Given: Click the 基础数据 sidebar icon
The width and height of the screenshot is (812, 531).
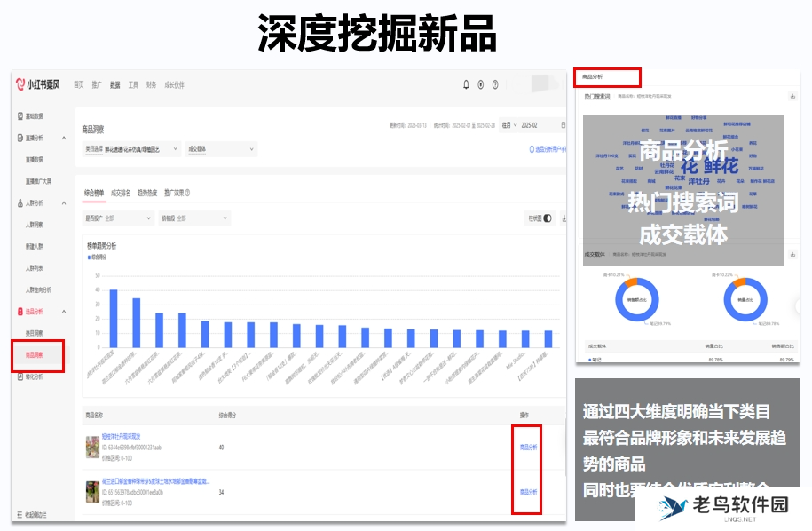Looking at the screenshot, I should (x=20, y=116).
